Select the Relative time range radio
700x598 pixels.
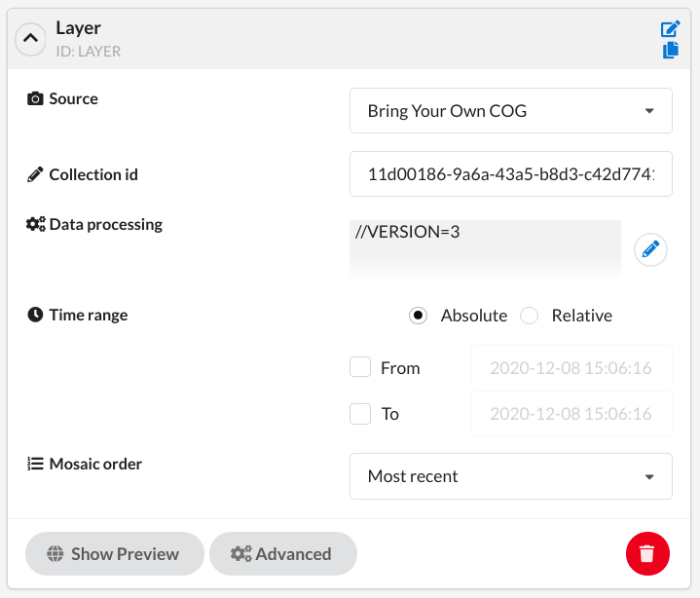point(529,316)
